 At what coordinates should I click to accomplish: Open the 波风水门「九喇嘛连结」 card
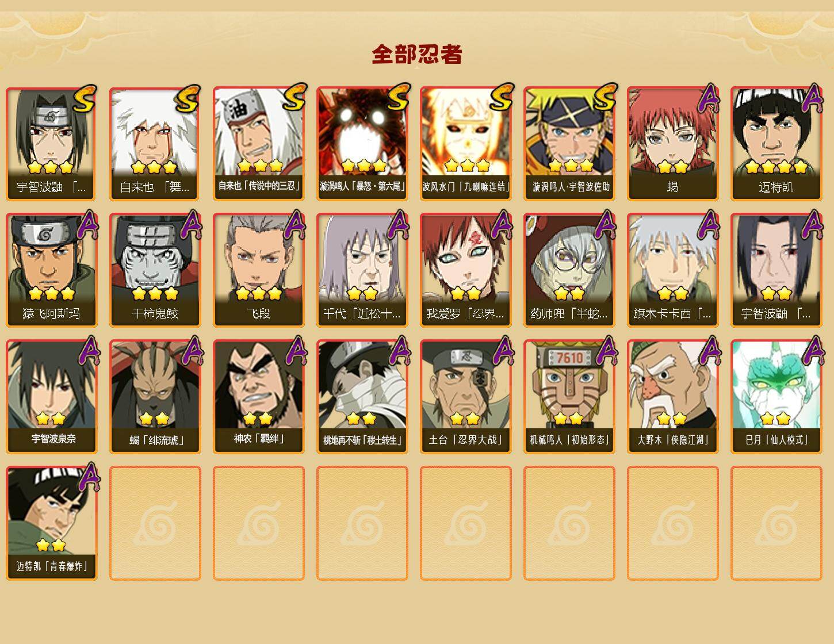tap(465, 144)
